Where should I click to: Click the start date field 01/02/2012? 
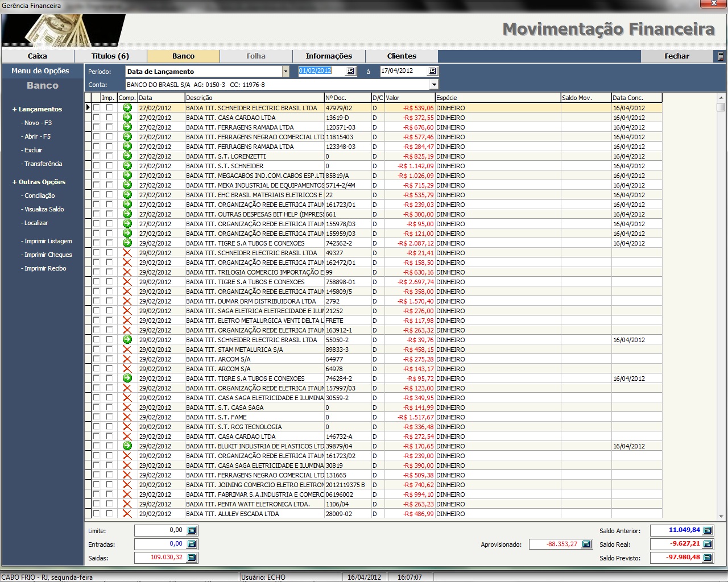coord(322,71)
